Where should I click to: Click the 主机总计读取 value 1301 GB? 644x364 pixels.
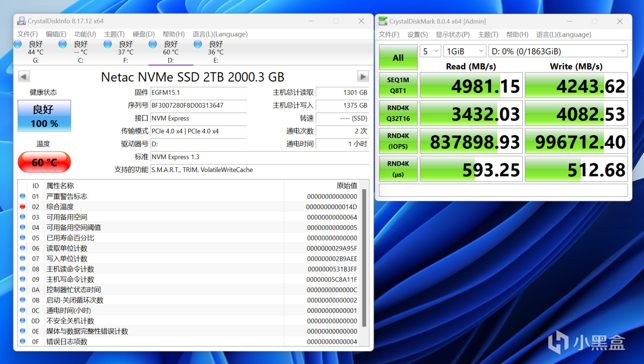coord(342,93)
